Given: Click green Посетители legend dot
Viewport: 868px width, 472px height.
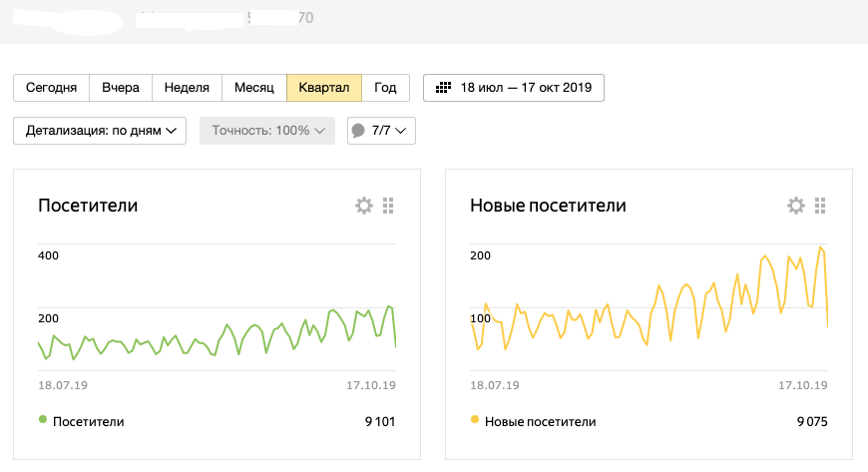Looking at the screenshot, I should pyautogui.click(x=43, y=421).
